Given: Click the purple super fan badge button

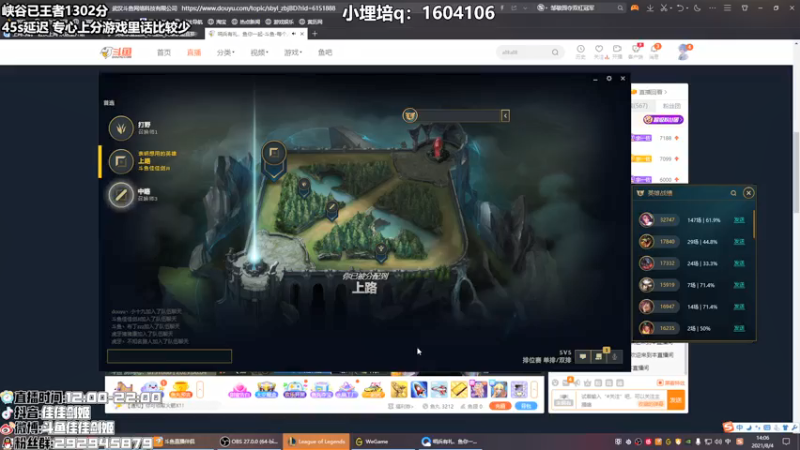Looking at the screenshot, I should (x=663, y=119).
